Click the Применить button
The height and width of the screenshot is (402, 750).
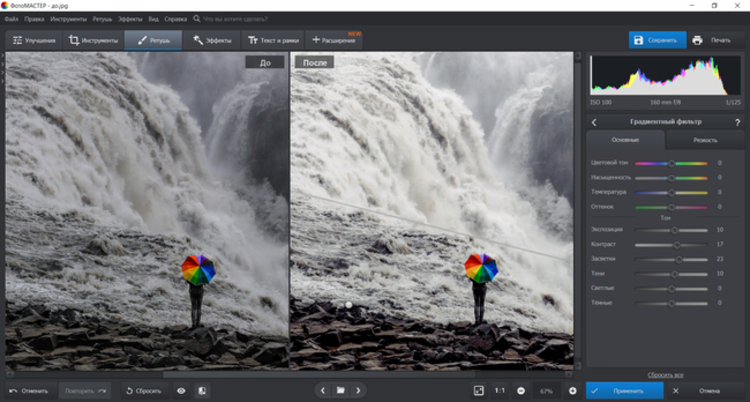[x=626, y=390]
